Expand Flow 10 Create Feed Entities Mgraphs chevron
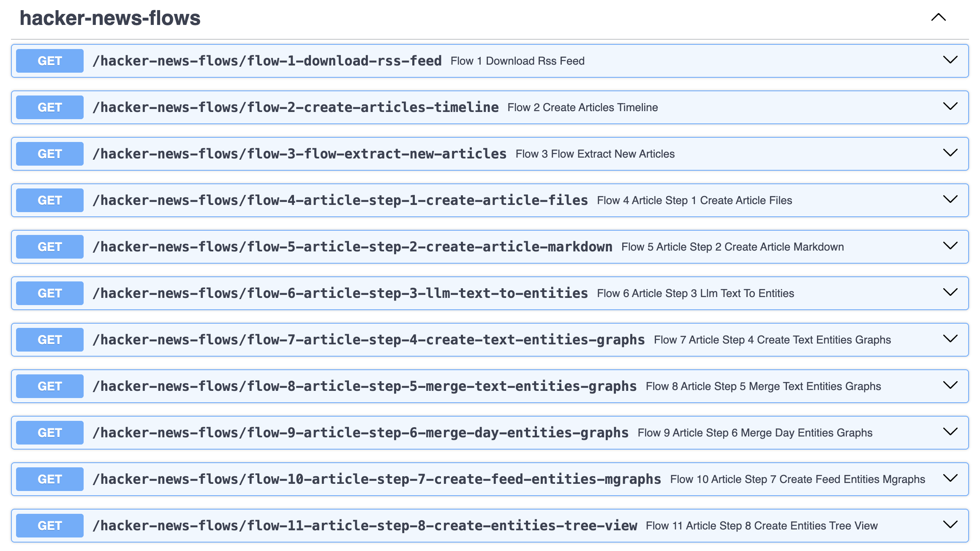Screen dimensions: 980x551 (950, 478)
